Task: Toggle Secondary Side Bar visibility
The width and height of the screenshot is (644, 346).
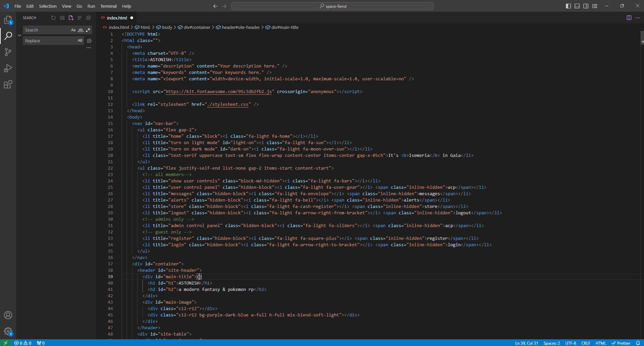Action: [x=586, y=6]
